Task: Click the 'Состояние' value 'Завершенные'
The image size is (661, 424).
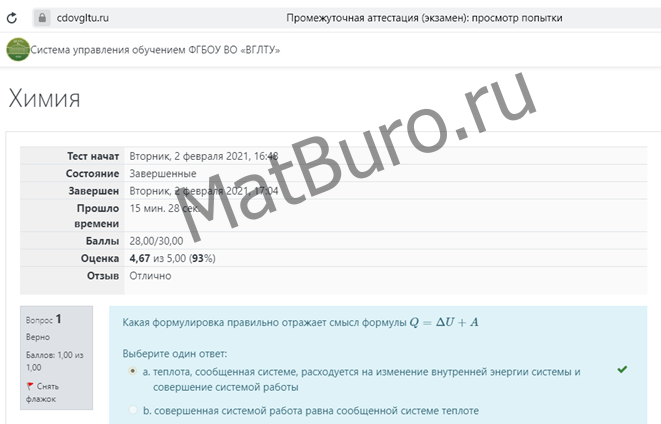Action: (x=162, y=173)
